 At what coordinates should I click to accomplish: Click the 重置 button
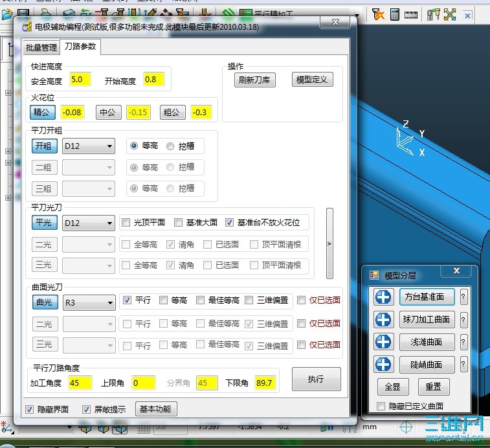click(434, 386)
